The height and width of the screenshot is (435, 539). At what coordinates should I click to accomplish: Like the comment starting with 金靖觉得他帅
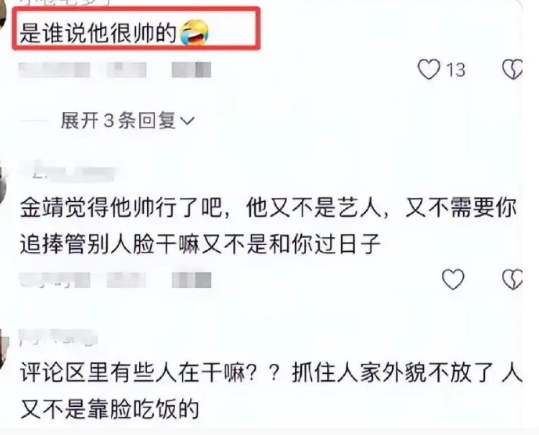pos(453,279)
